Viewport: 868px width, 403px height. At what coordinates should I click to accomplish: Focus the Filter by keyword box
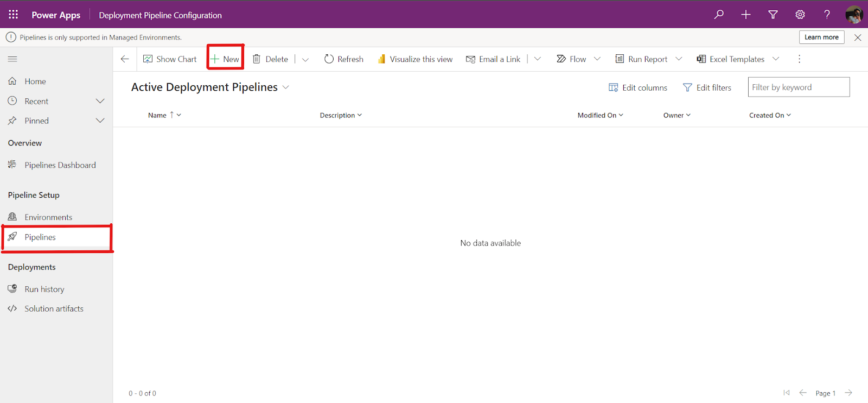pyautogui.click(x=799, y=87)
